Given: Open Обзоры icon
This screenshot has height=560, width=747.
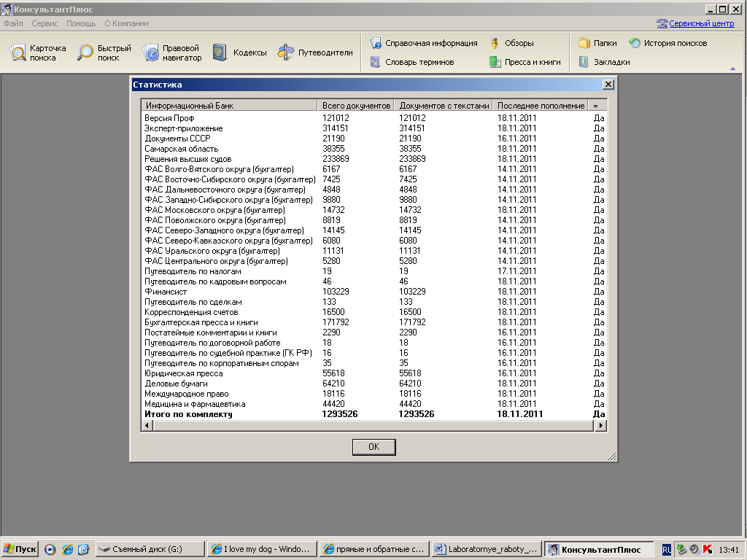Looking at the screenshot, I should pyautogui.click(x=495, y=43).
